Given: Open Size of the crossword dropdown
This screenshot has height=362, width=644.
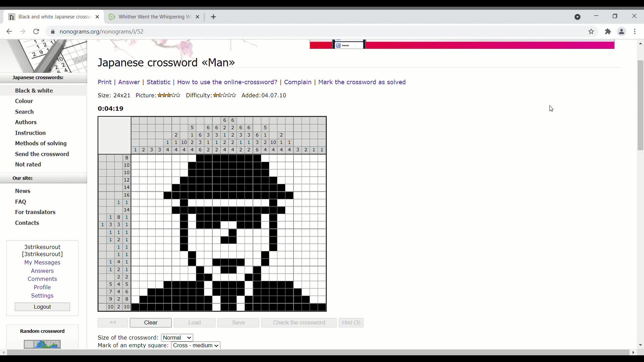Looking at the screenshot, I should pos(177,338).
